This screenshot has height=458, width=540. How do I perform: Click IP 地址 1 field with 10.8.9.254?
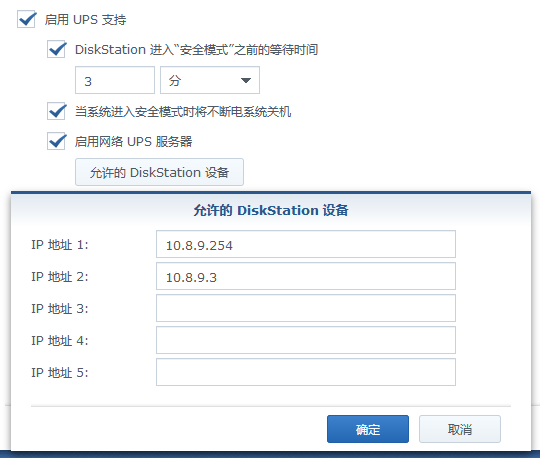(x=306, y=244)
